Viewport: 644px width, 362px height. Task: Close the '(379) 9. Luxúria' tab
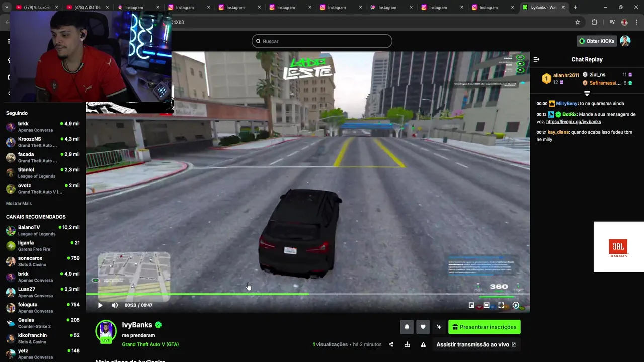tap(56, 7)
